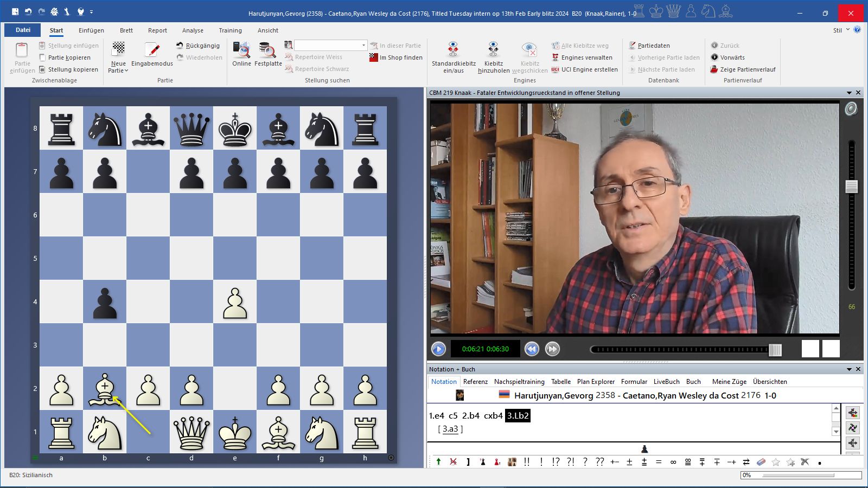Open the Online database icon
This screenshot has width=868, height=488.
tap(241, 50)
